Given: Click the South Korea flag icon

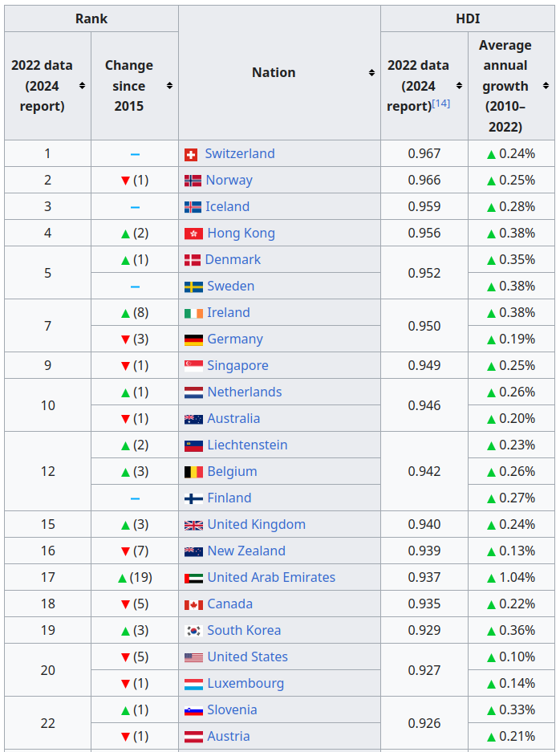Looking at the screenshot, I should (193, 631).
